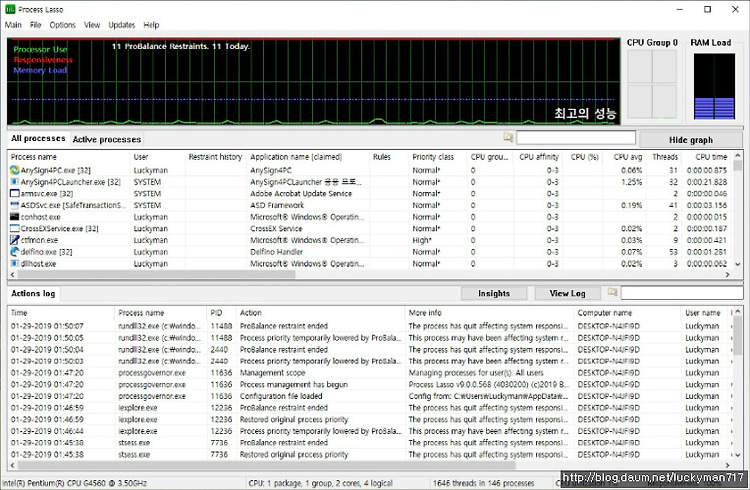Image resolution: width=750 pixels, height=490 pixels.
Task: Click the conhost.exe process icon
Action: click(x=14, y=217)
